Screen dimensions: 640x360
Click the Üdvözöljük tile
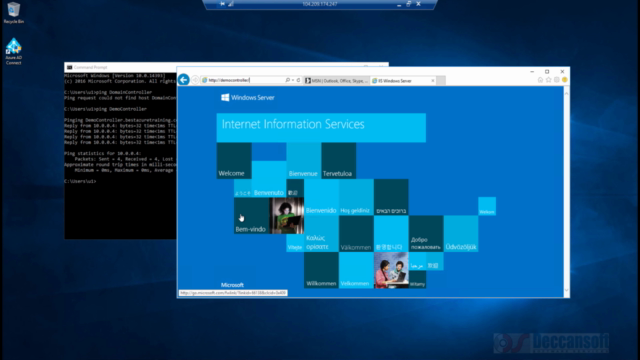tap(461, 234)
